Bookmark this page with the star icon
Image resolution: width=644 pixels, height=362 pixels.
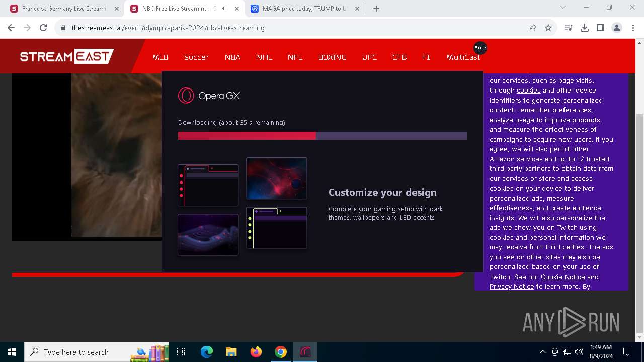pyautogui.click(x=548, y=28)
